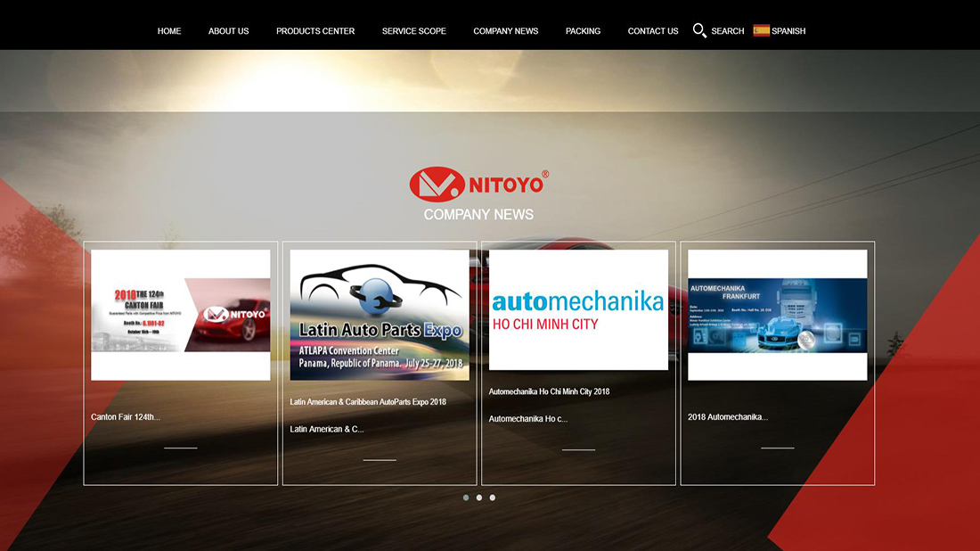Screen dimensions: 980x551
Task: Click '2018 Automechanika...' title
Action: [728, 417]
